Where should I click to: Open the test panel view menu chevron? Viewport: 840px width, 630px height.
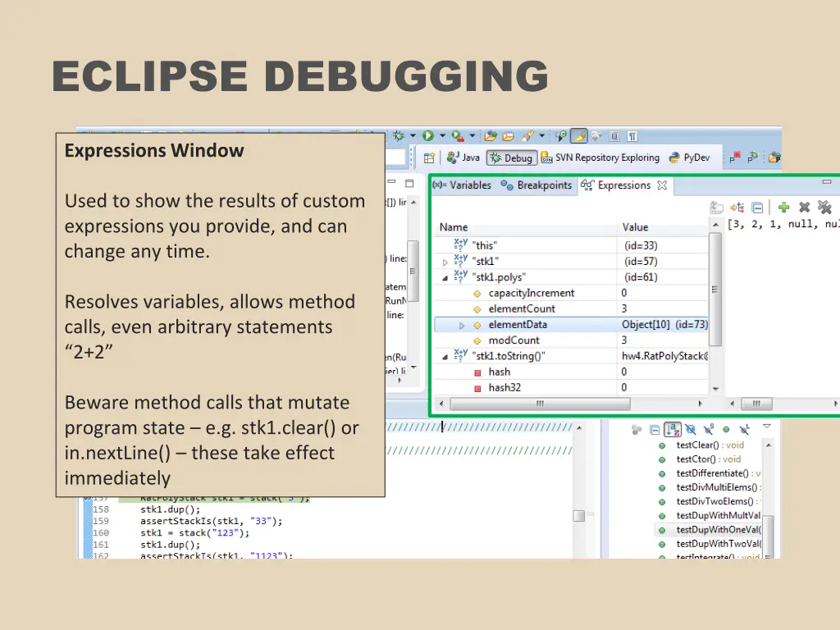(x=766, y=427)
